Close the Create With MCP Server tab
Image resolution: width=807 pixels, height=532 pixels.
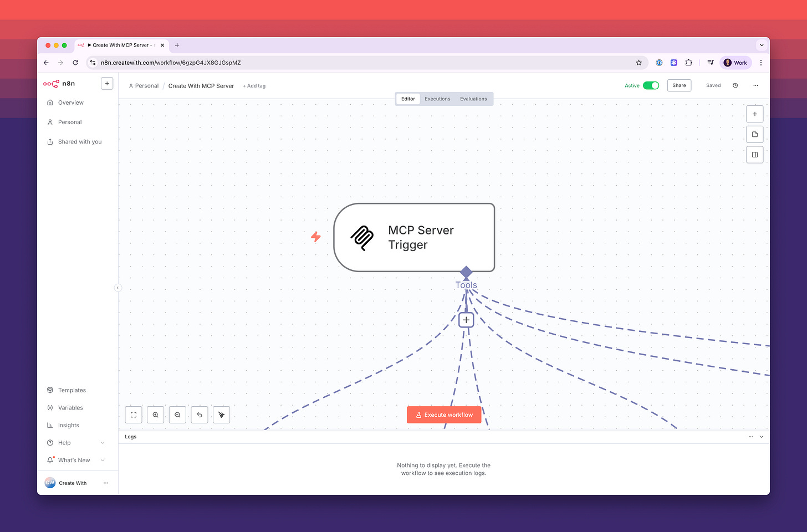[162, 45]
